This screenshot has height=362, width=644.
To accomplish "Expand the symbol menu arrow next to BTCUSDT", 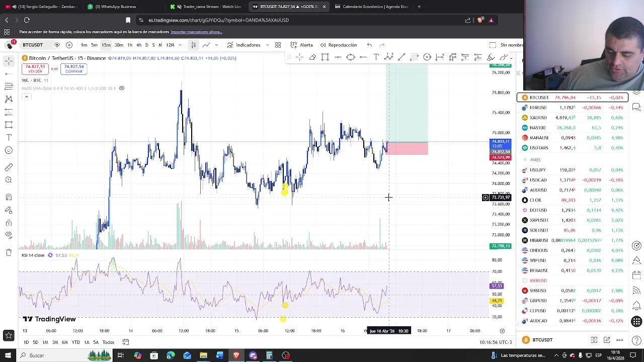I will [x=57, y=45].
